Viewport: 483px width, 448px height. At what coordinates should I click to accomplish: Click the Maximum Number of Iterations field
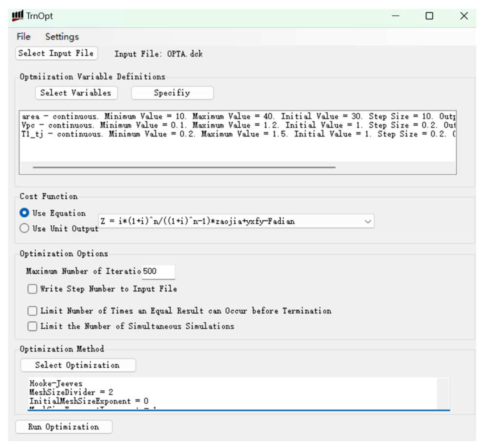[158, 271]
